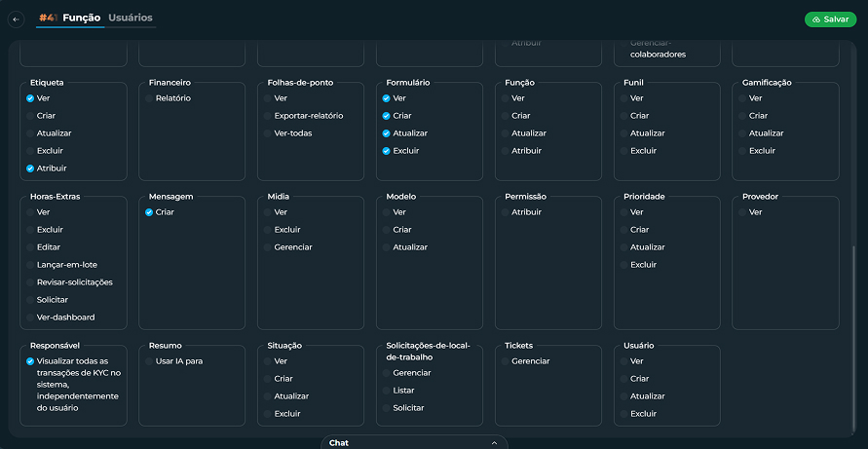868x449 pixels.
Task: Enable Função Atribuir permission
Action: pyautogui.click(x=505, y=151)
